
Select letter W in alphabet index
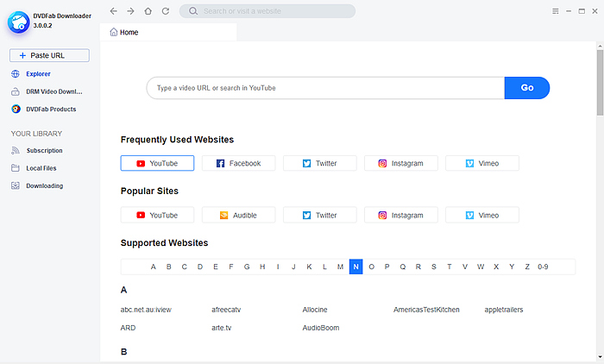pyautogui.click(x=481, y=267)
